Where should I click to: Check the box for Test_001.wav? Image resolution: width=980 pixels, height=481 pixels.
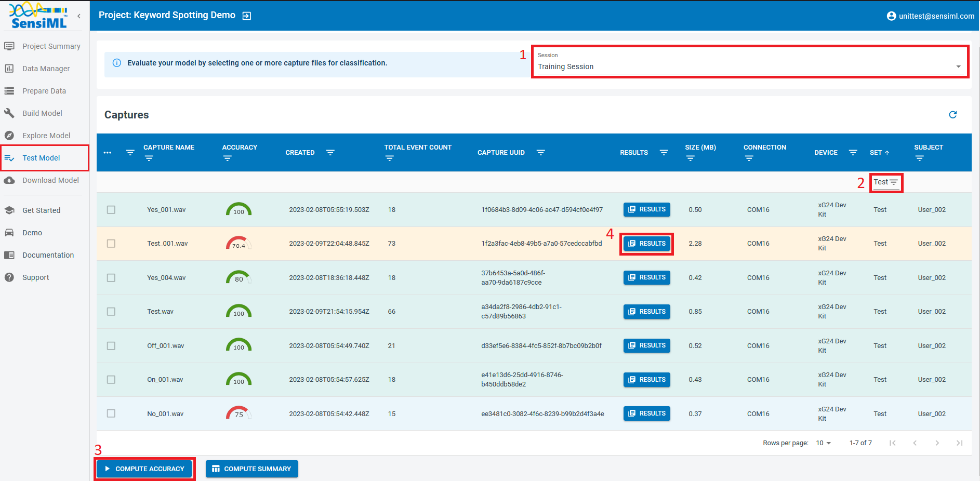coord(111,244)
